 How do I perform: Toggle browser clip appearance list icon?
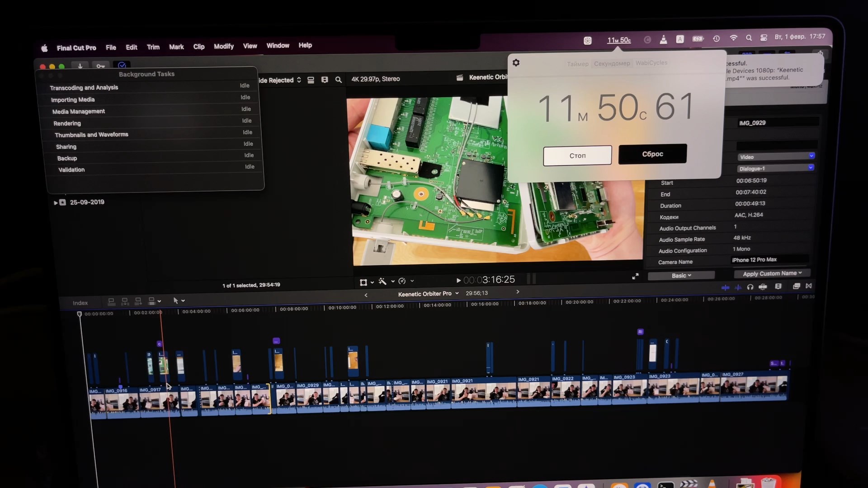pyautogui.click(x=311, y=80)
